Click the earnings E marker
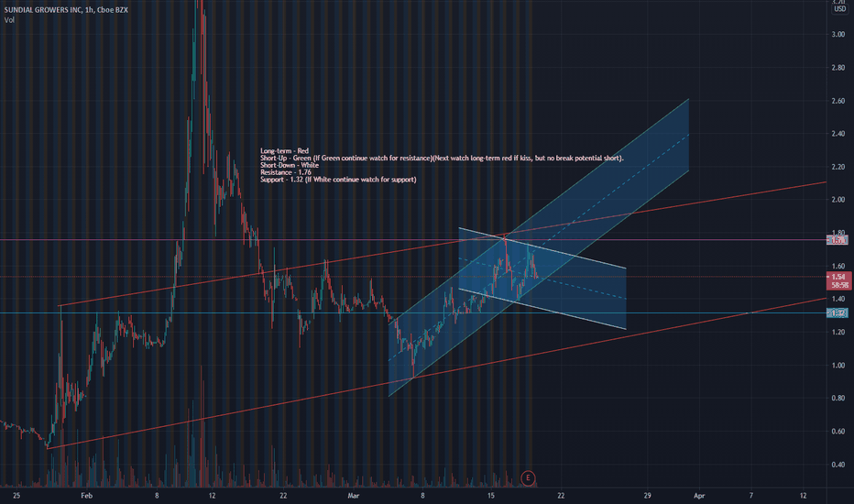 [527, 477]
